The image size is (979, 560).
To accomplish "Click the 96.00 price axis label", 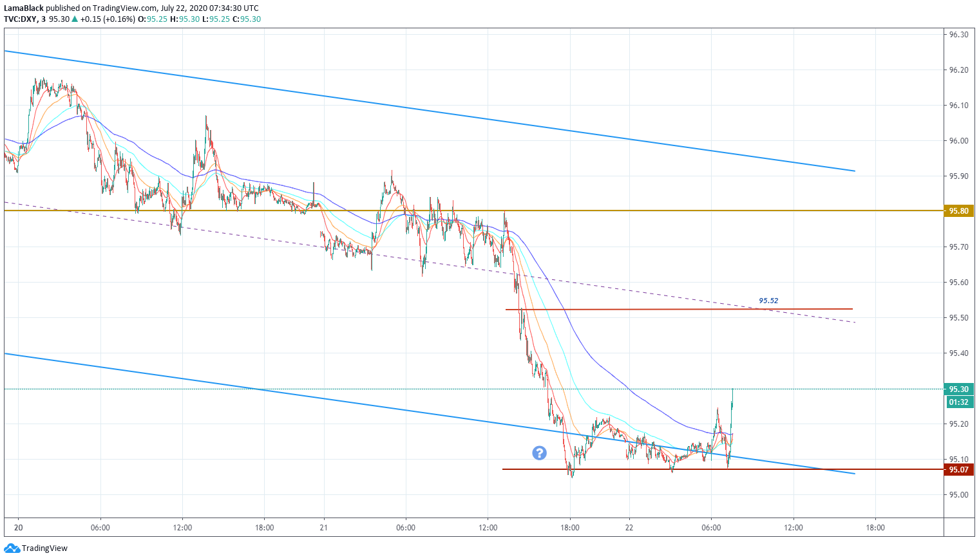I will click(x=958, y=141).
